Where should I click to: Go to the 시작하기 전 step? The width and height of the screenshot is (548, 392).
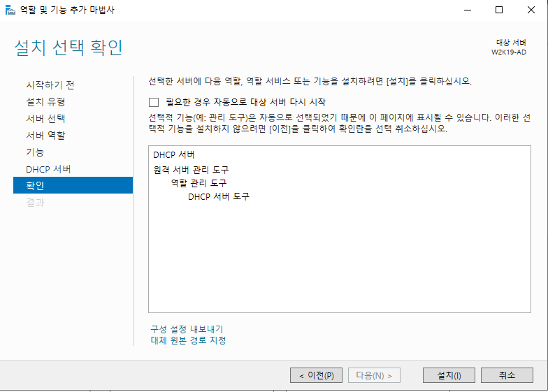pyautogui.click(x=50, y=85)
